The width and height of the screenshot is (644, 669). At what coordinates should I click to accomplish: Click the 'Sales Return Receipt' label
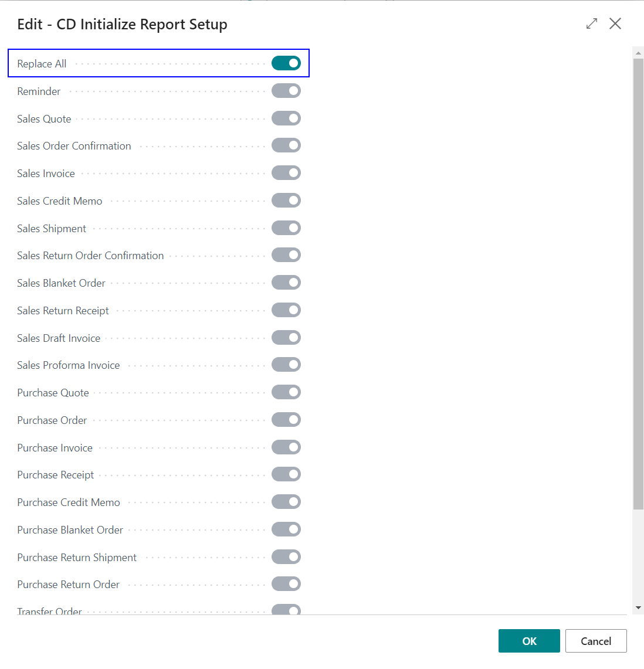click(x=63, y=311)
